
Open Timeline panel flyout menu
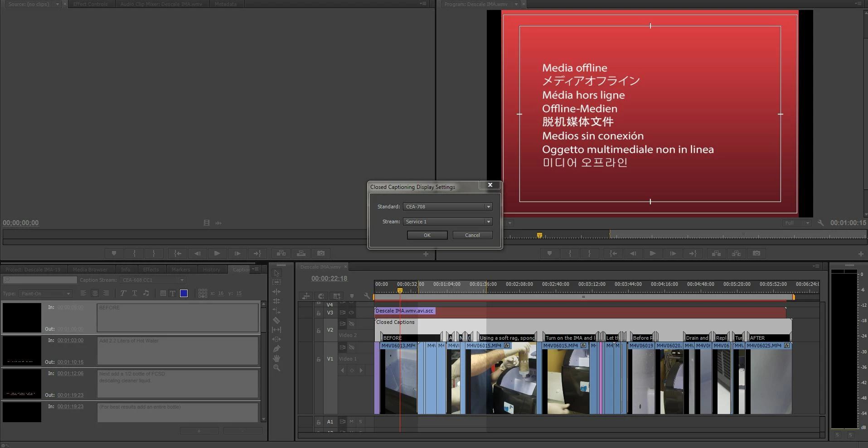click(x=816, y=266)
